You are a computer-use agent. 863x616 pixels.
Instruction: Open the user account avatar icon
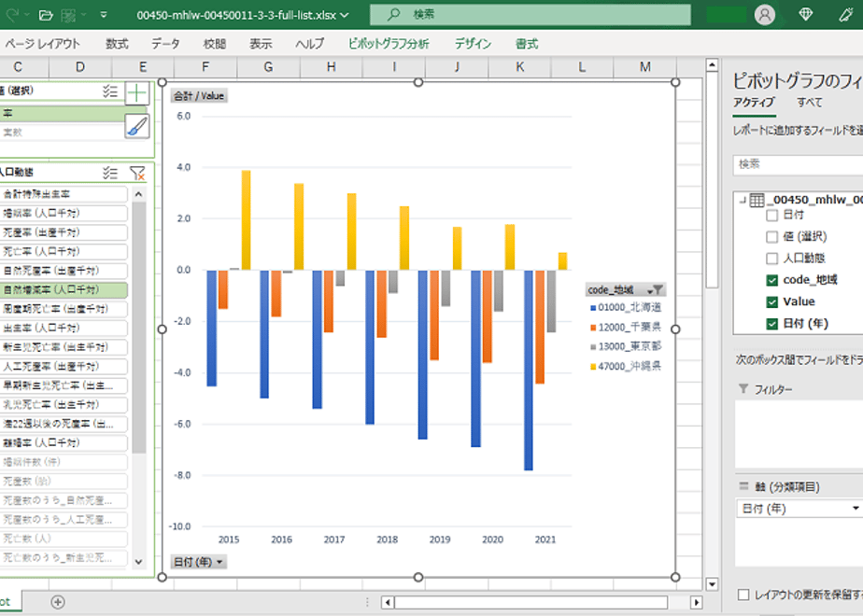(765, 15)
